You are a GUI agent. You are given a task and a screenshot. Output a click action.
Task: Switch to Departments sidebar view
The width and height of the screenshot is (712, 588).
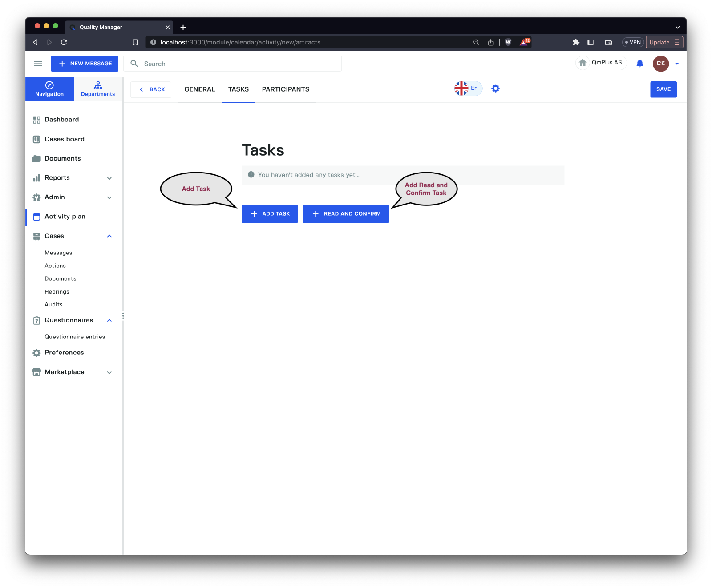tap(98, 89)
